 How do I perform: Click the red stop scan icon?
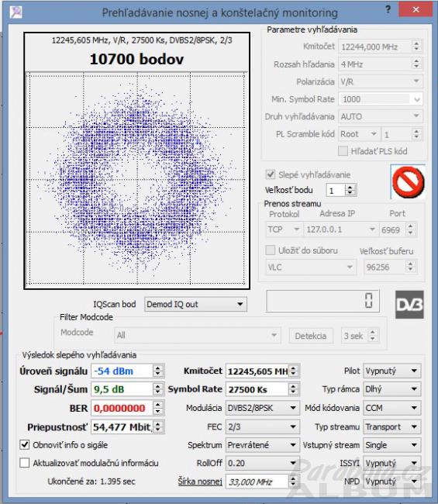pyautogui.click(x=408, y=182)
